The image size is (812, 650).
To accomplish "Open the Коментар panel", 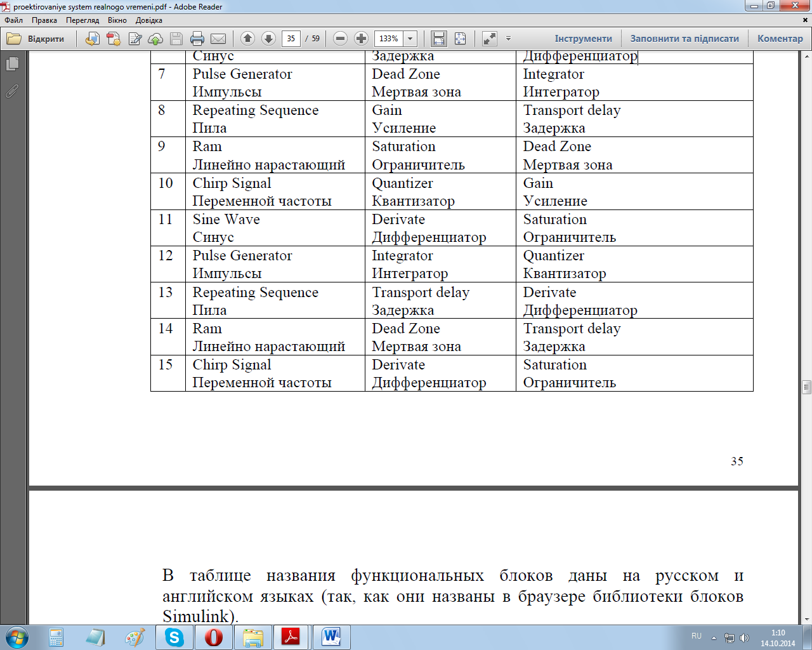I will pos(780,39).
